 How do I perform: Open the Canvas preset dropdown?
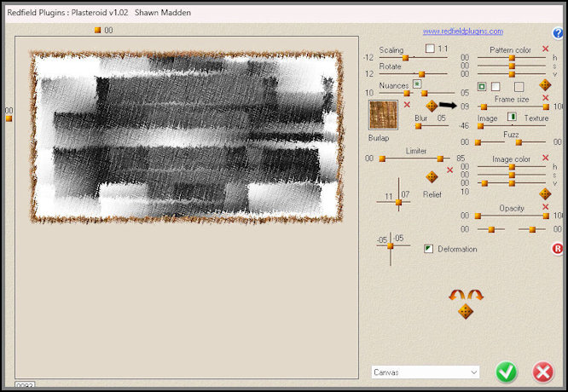(426, 372)
